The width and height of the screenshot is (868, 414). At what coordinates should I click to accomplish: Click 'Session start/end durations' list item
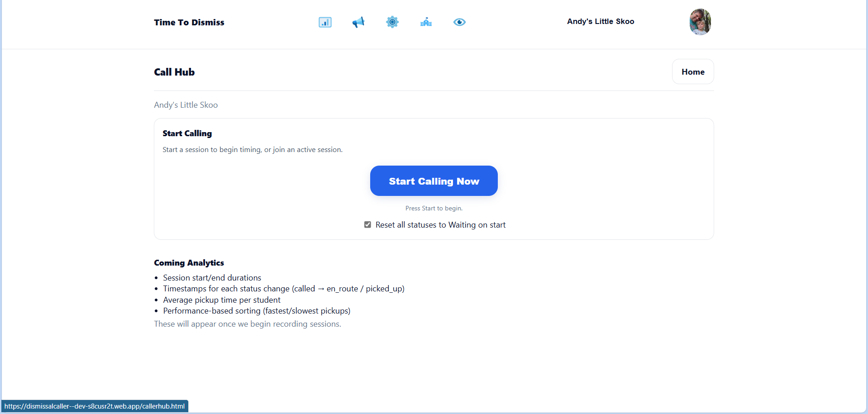click(212, 278)
